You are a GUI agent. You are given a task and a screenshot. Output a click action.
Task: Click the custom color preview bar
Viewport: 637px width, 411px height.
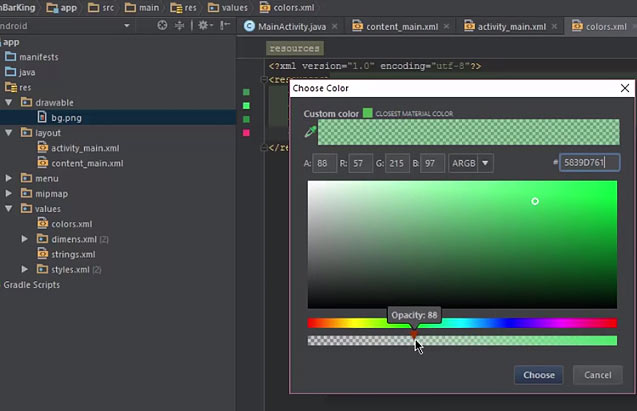click(469, 132)
